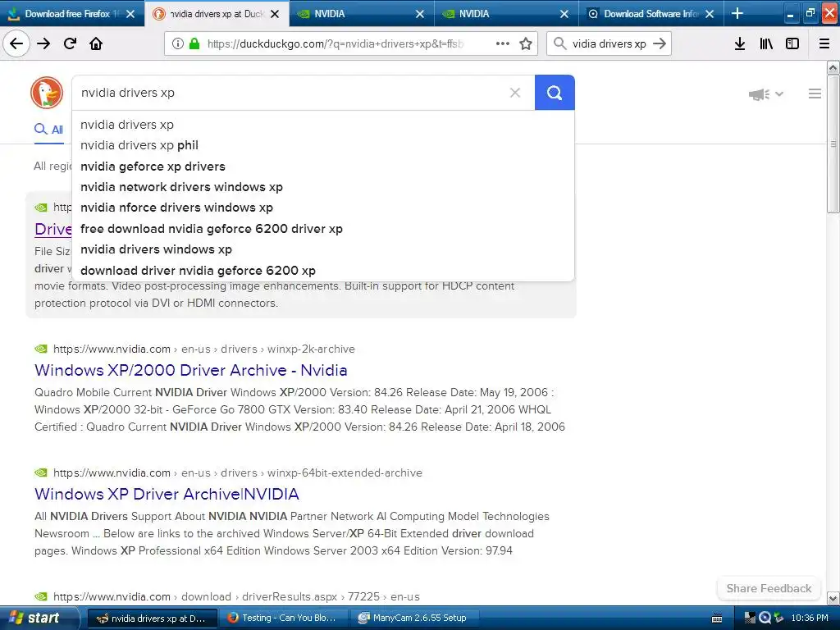This screenshot has height=630, width=840.
Task: Choose first suggestion 'nvidia drivers xp'
Action: pos(323,125)
